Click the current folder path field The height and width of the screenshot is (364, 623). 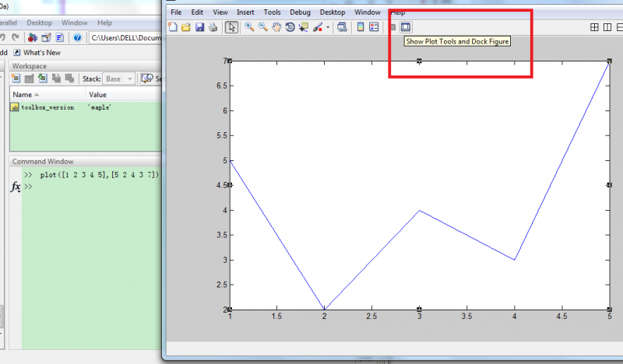125,37
